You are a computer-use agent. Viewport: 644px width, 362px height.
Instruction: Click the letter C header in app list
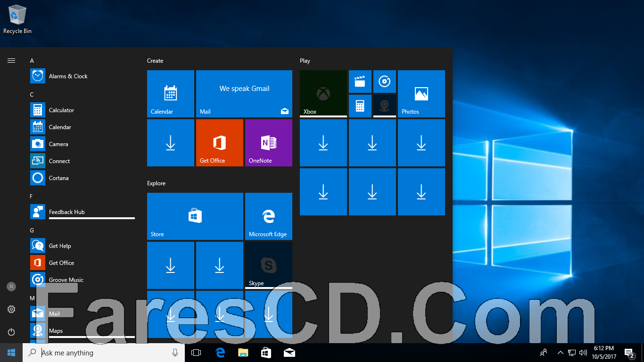pos(32,95)
